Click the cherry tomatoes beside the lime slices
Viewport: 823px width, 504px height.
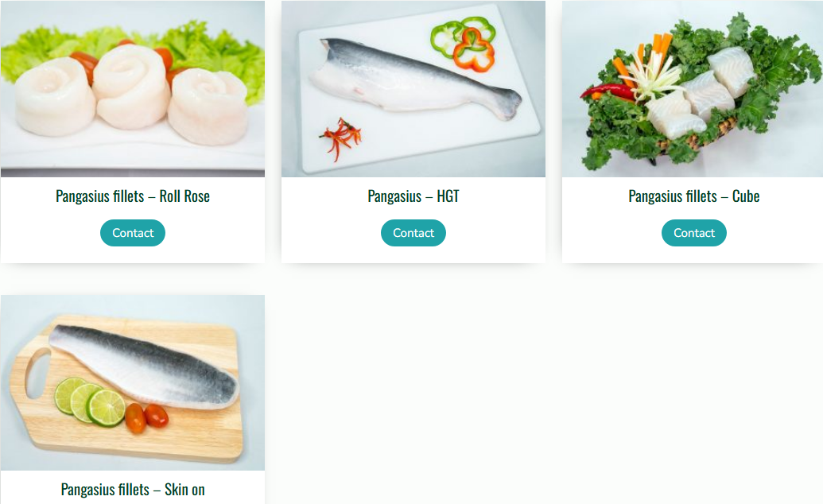tap(146, 417)
